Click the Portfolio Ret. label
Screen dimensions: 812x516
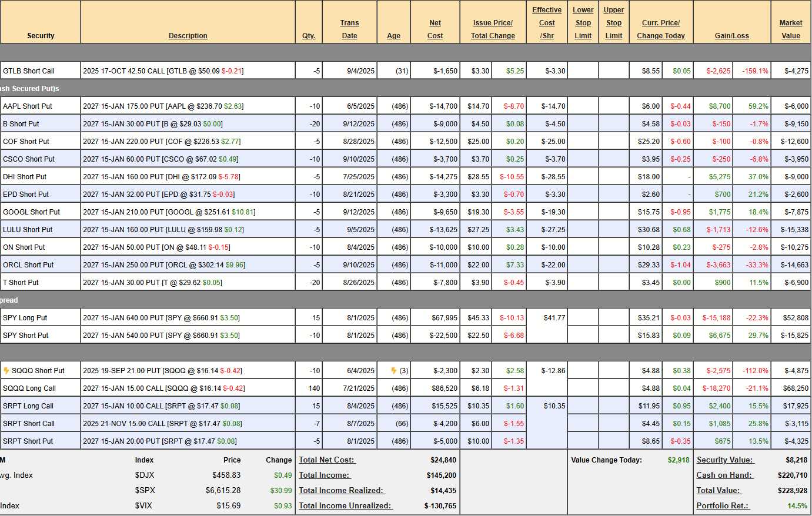pos(723,506)
